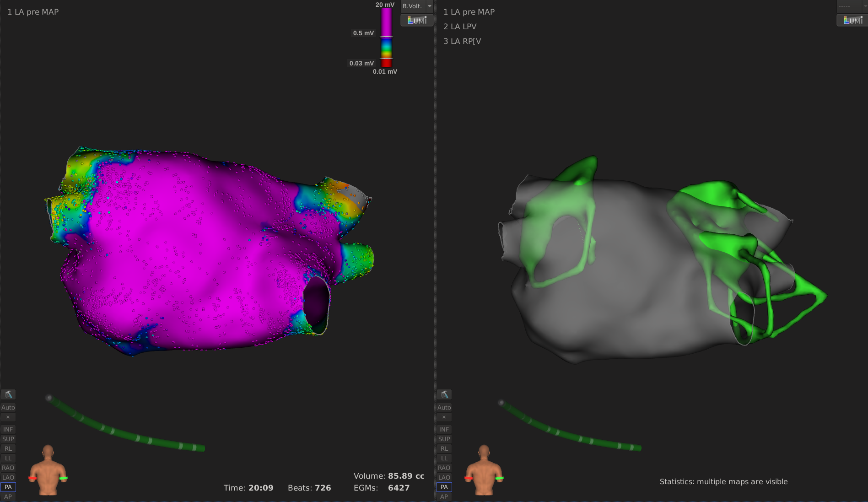Enable Auto view in right panel
This screenshot has height=502, width=868.
[x=444, y=407]
